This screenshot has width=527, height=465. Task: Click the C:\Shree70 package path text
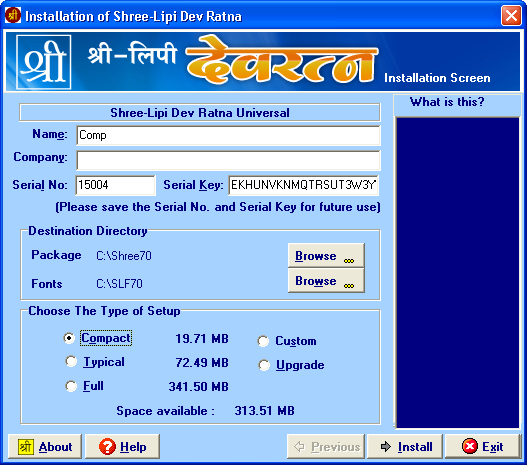pyautogui.click(x=124, y=256)
